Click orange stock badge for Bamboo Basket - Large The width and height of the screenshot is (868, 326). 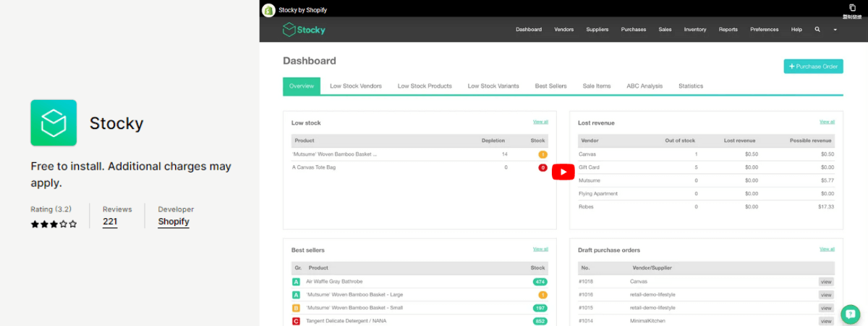click(x=542, y=295)
